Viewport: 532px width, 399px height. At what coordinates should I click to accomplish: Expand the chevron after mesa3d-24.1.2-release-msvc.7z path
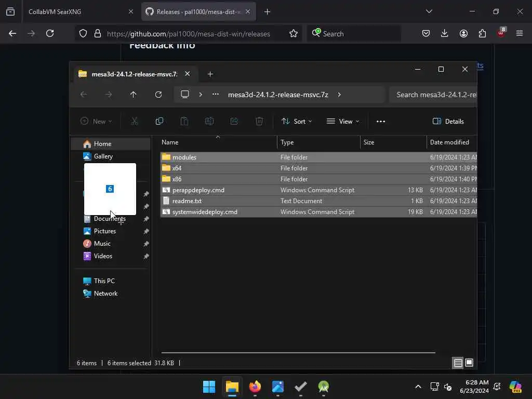(x=339, y=95)
